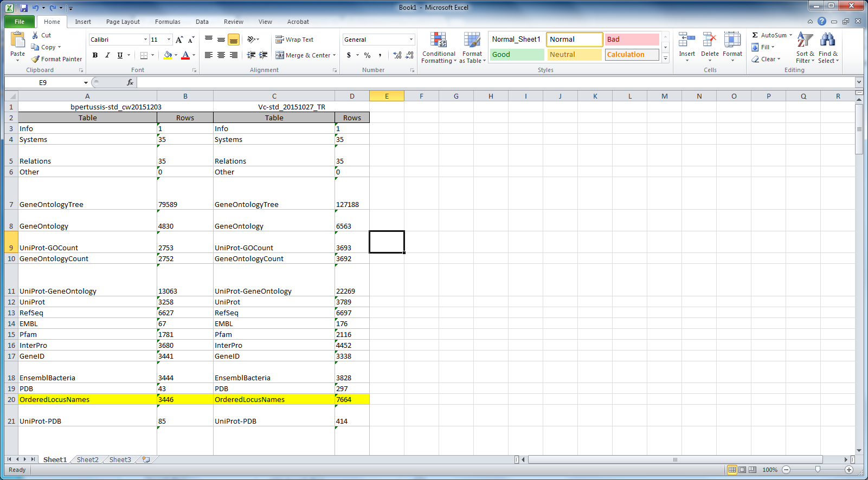Switch to Data ribbon tab
Image resolution: width=868 pixels, height=480 pixels.
coord(202,22)
